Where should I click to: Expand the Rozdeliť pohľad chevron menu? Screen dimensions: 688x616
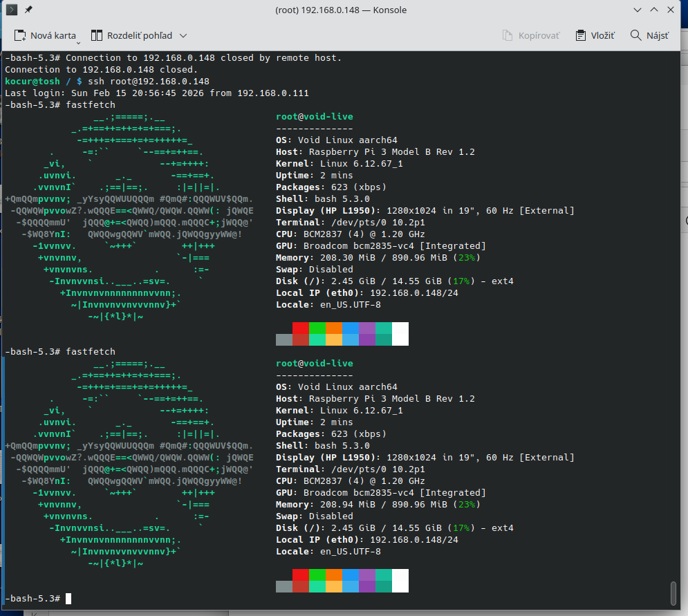click(183, 35)
